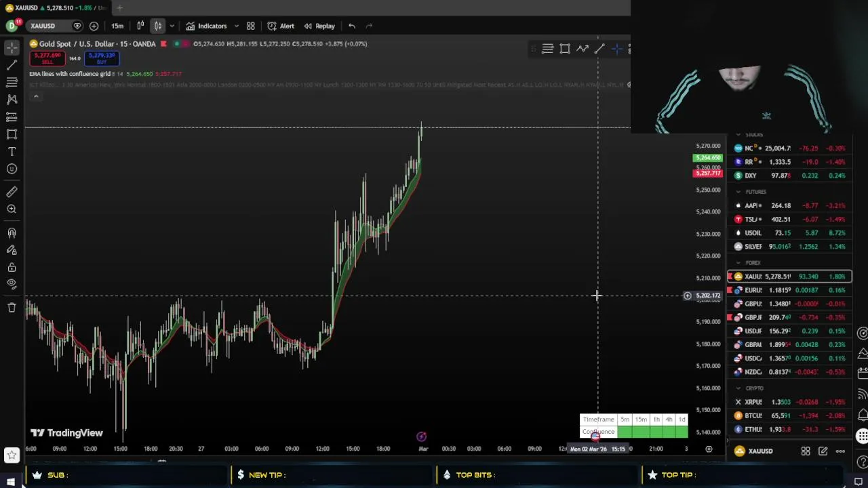Select DXY in the watchlist
The height and width of the screenshot is (488, 868).
click(x=790, y=176)
